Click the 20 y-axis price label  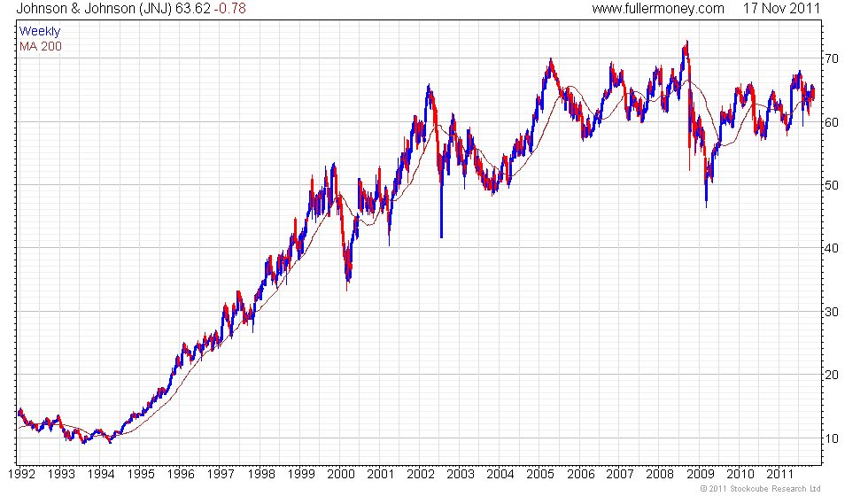(832, 376)
